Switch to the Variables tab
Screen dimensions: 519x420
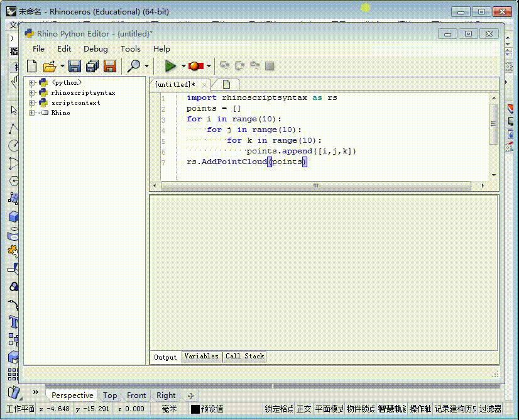pos(202,356)
